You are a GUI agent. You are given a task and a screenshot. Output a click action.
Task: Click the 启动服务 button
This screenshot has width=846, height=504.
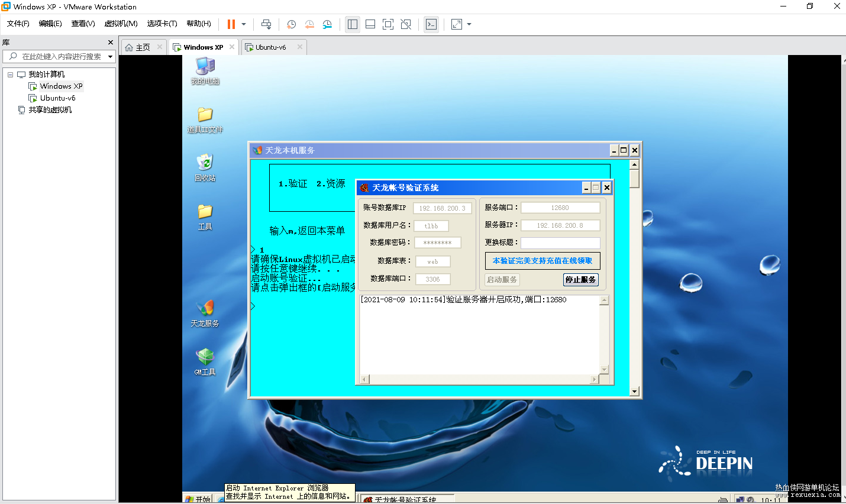(502, 280)
